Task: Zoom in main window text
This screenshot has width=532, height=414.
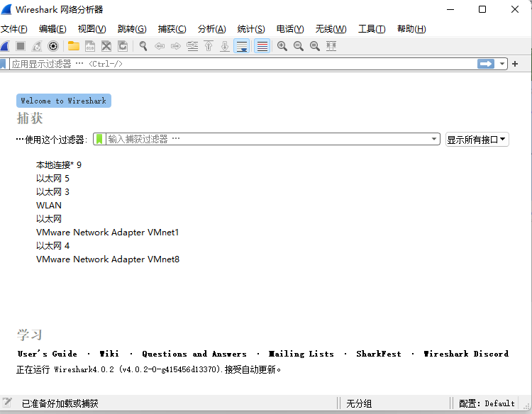Action: click(x=282, y=46)
